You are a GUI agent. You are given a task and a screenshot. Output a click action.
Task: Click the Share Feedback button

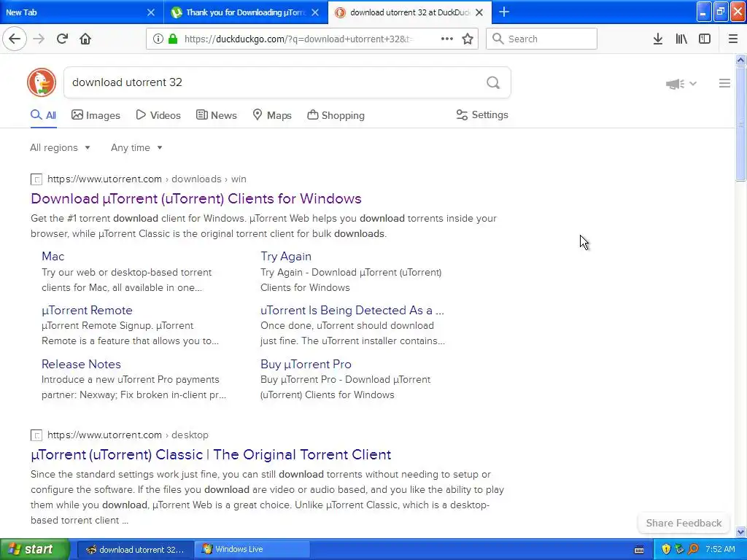[684, 523]
